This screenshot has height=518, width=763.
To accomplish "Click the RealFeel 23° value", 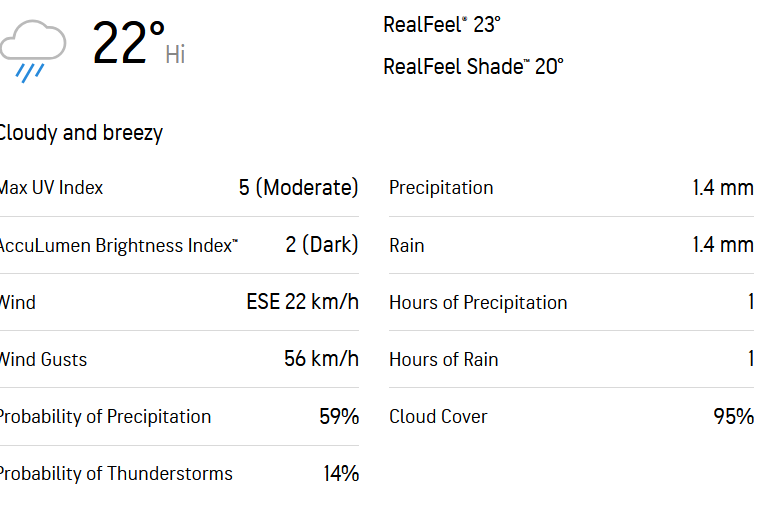I will click(x=442, y=25).
